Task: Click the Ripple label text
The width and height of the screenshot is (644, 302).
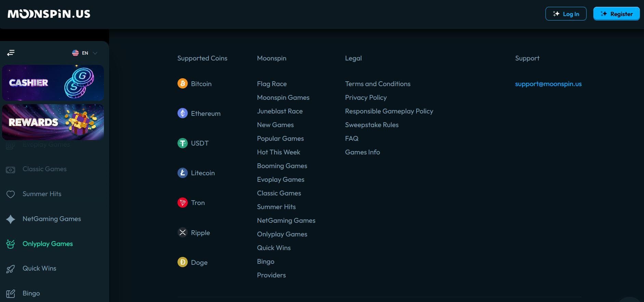Action: pyautogui.click(x=200, y=233)
